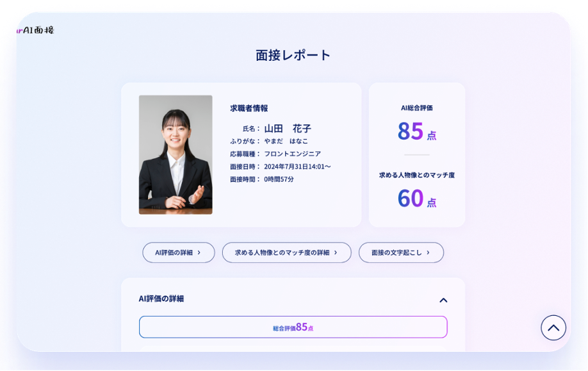This screenshot has width=588, height=371.
Task: Click the 求職者情報 heading
Action: pyautogui.click(x=249, y=108)
